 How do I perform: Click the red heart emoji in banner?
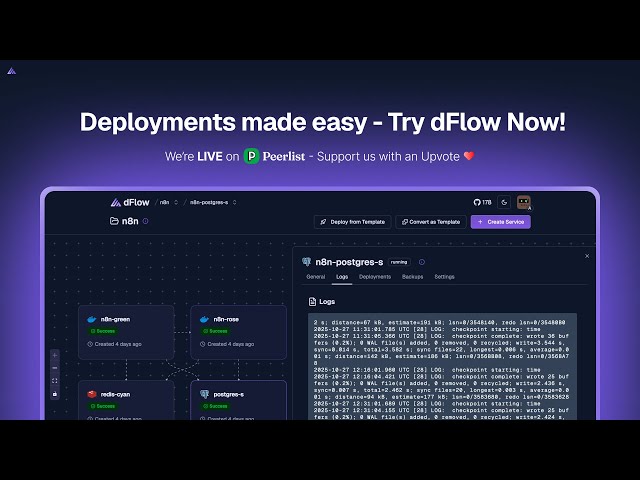[469, 156]
